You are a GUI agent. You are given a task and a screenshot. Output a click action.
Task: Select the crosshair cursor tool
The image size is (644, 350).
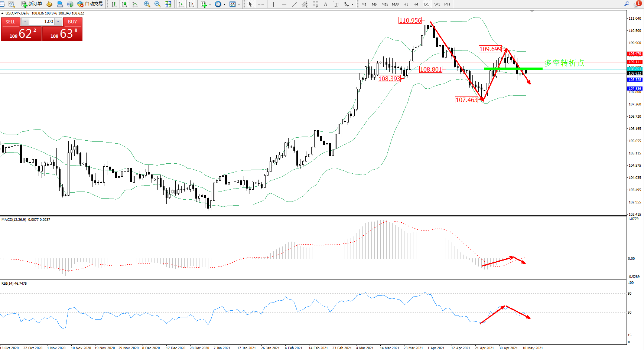click(x=261, y=4)
